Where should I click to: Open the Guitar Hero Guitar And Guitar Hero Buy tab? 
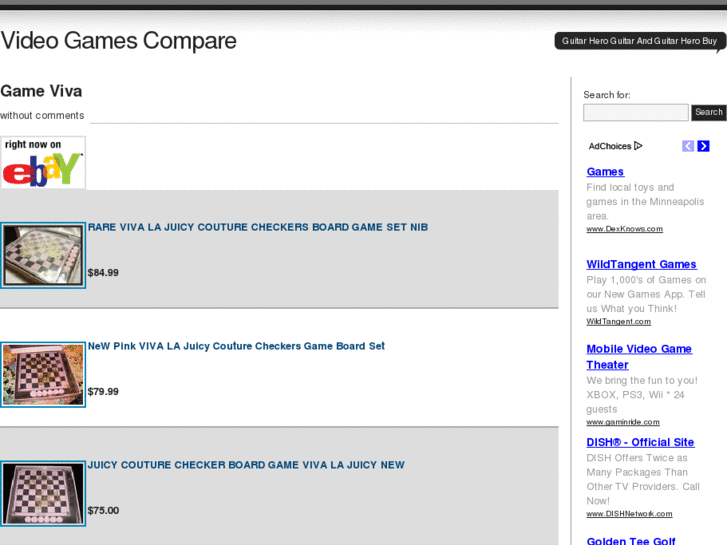(x=640, y=41)
